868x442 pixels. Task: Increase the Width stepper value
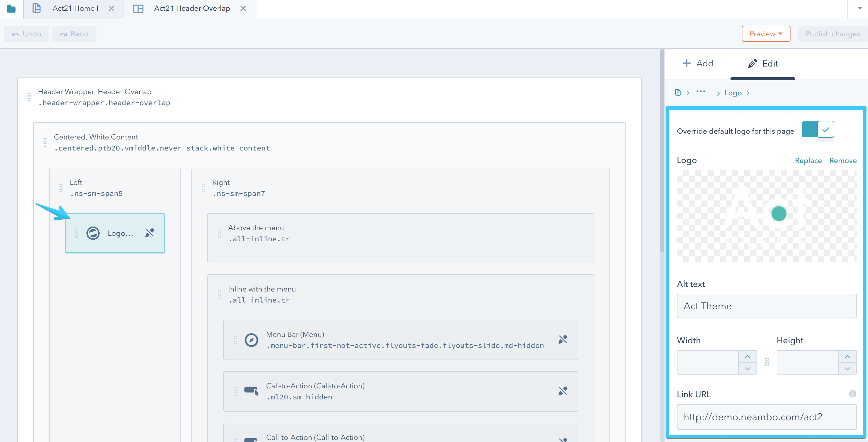[x=747, y=356]
